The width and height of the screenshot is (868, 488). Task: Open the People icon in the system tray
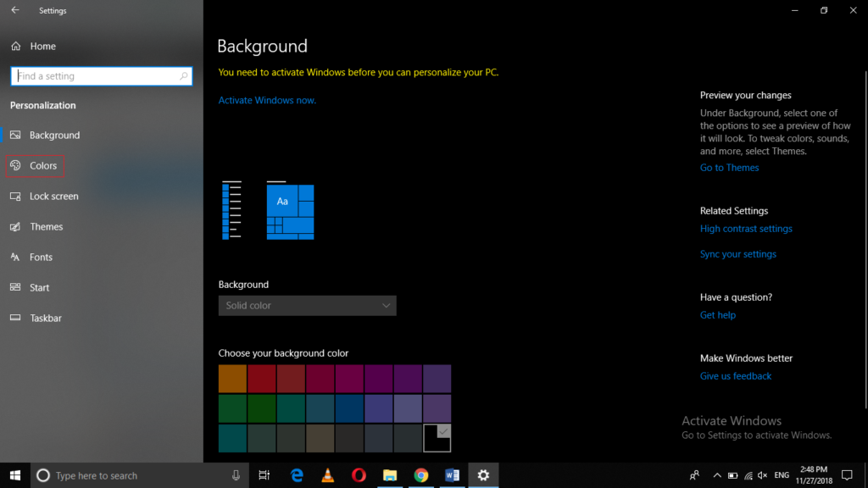694,475
